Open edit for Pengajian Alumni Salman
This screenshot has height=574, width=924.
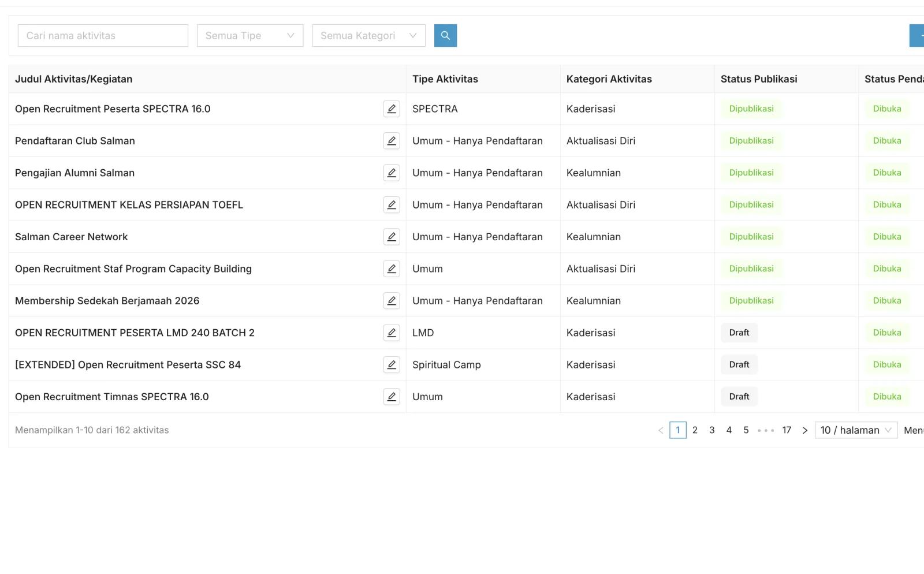point(392,173)
